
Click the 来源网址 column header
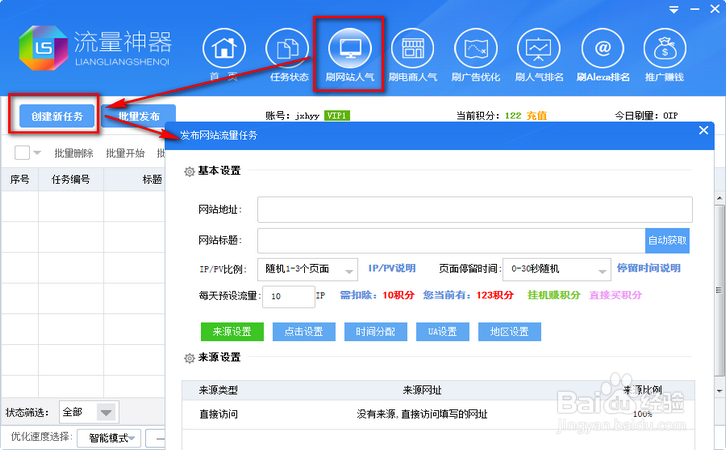coord(422,390)
